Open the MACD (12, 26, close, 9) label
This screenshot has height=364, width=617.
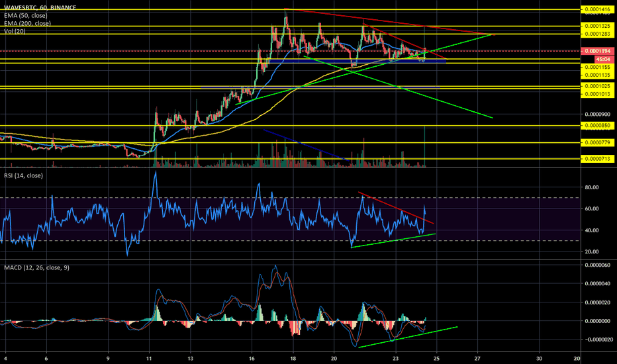pyautogui.click(x=36, y=267)
